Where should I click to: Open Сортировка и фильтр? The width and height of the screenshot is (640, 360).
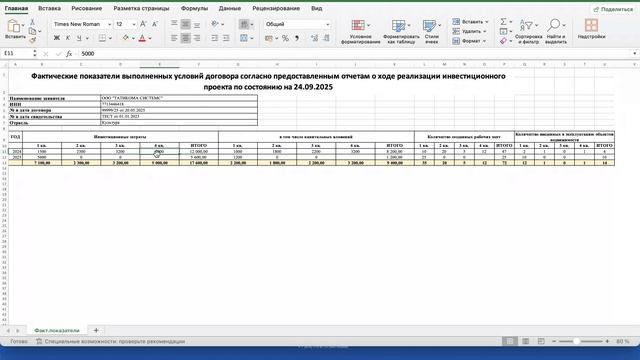click(528, 31)
